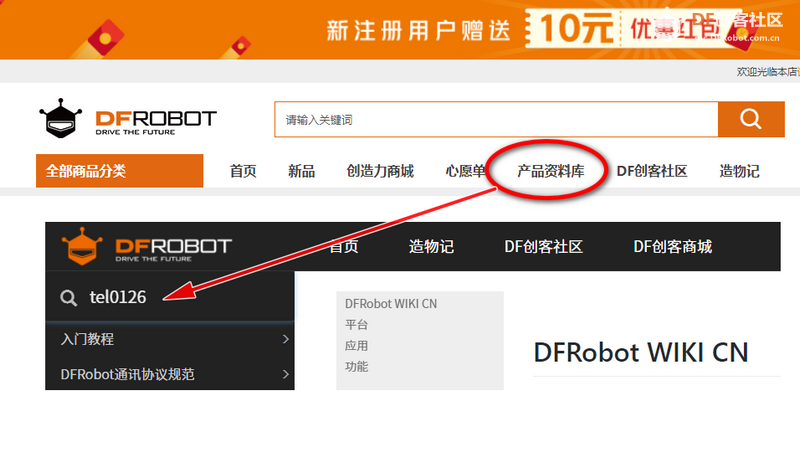Screen dimensions: 800x458
Task: Open 心愿单 wishlist
Action: point(465,171)
